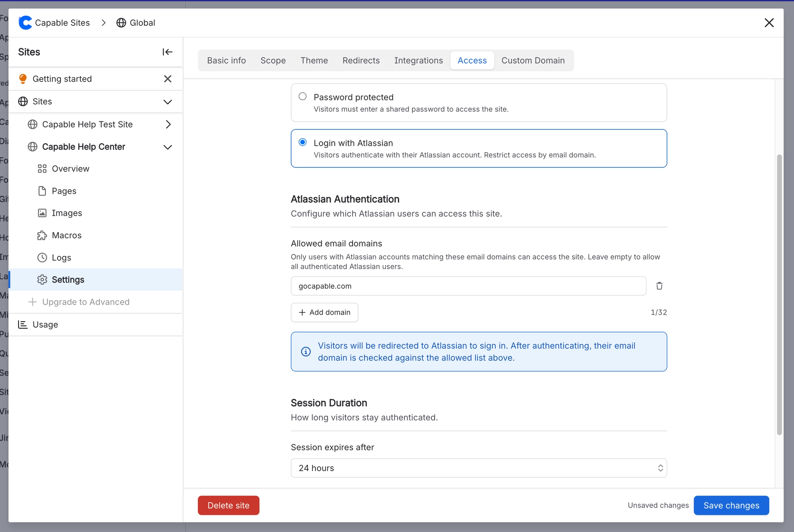The image size is (794, 532).
Task: Collapse the Sites section chevron
Action: [167, 102]
